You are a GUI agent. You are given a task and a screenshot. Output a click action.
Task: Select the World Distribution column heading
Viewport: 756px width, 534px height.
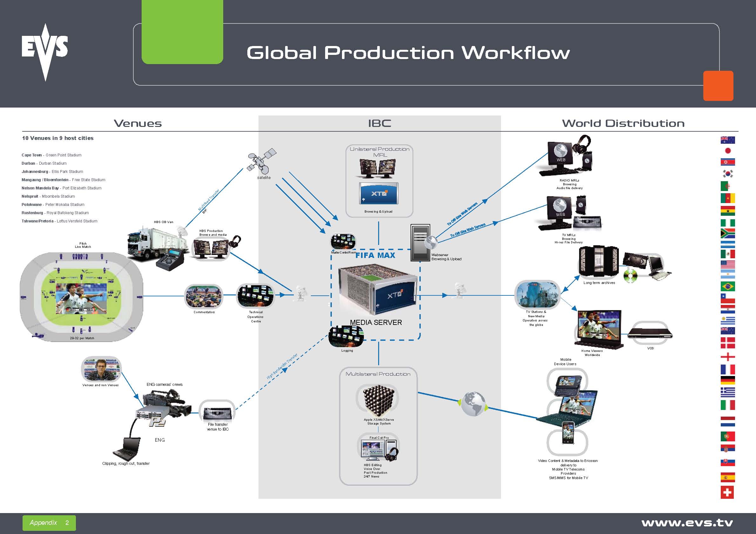point(623,123)
